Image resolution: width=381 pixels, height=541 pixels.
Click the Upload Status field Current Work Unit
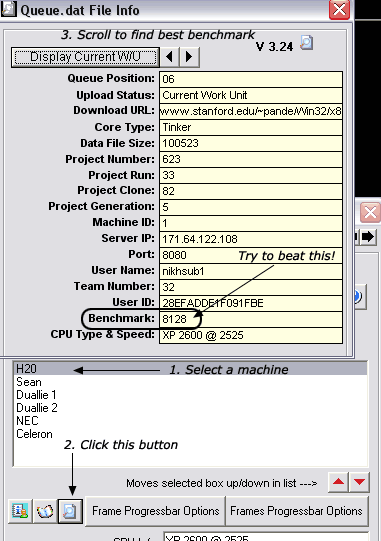click(x=251, y=95)
